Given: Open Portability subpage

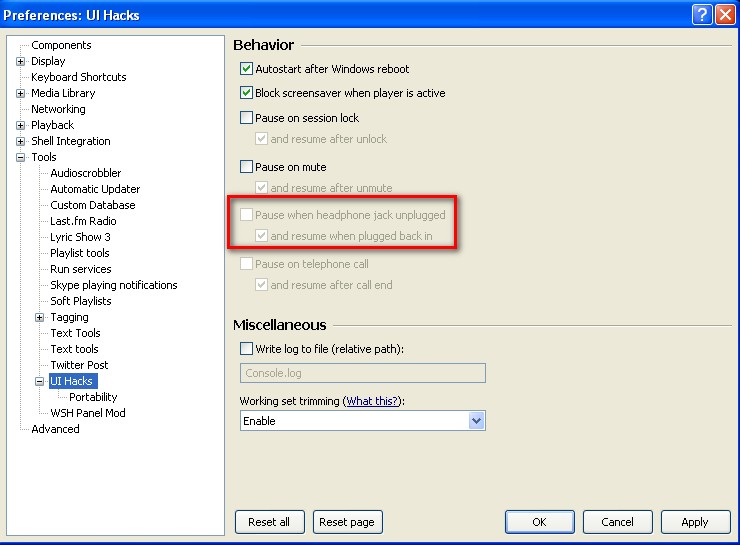Looking at the screenshot, I should [93, 397].
